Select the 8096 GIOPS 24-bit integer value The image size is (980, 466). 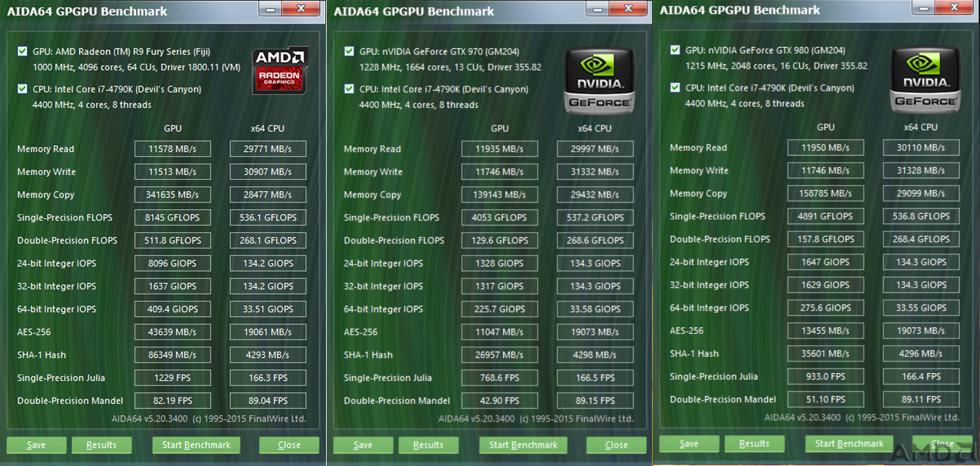[x=172, y=263]
